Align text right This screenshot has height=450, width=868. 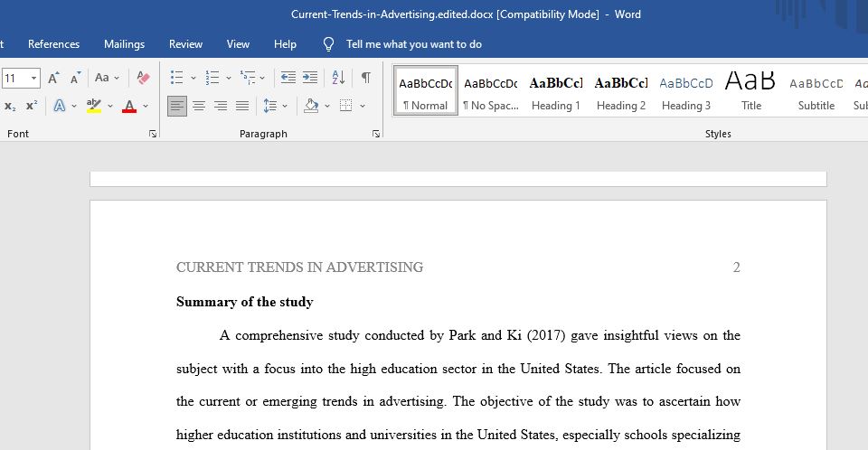[221, 106]
